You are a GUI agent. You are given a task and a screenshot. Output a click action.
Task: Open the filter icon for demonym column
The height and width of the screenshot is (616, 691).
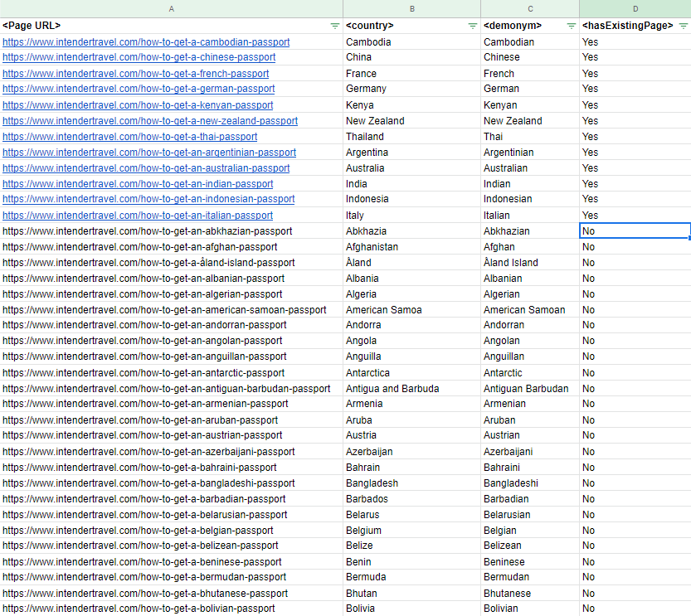click(571, 26)
